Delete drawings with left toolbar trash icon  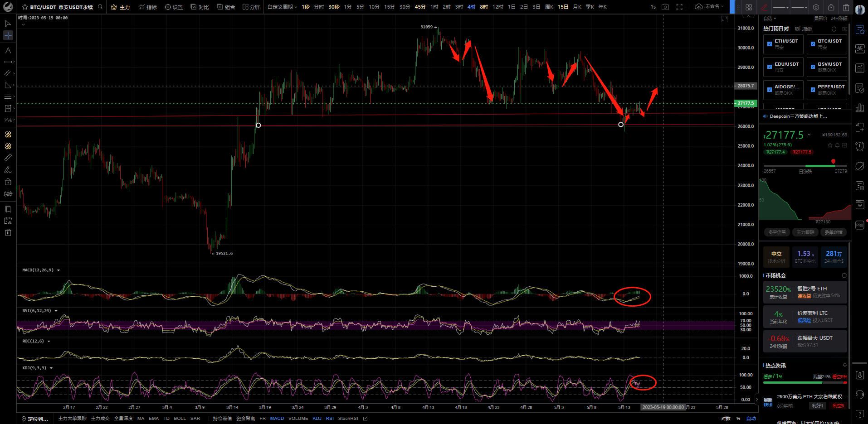pos(8,232)
